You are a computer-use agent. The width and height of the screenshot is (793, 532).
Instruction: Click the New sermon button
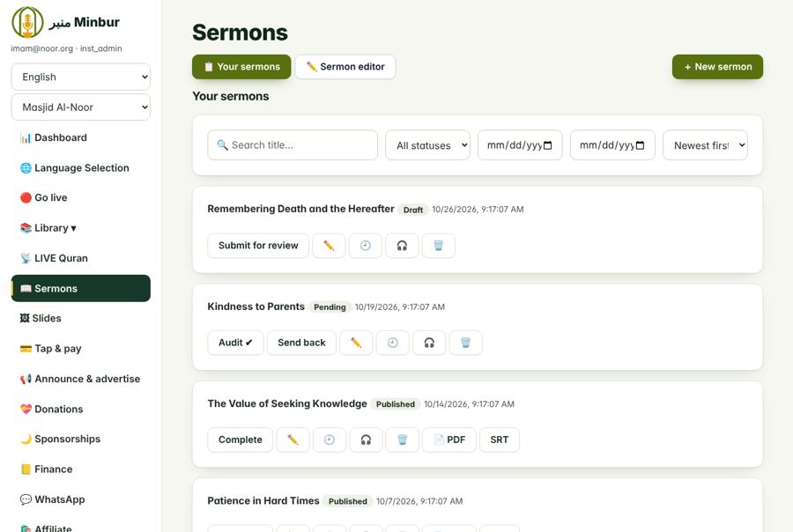717,67
